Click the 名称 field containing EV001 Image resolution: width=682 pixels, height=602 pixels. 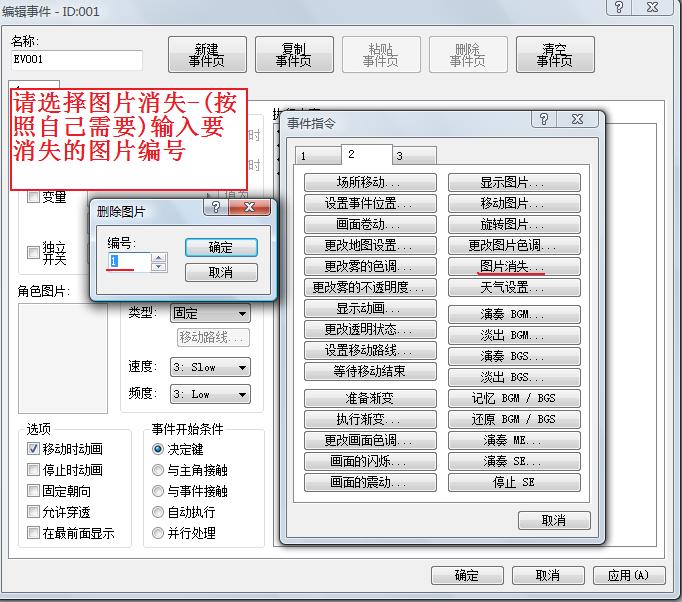click(x=77, y=60)
